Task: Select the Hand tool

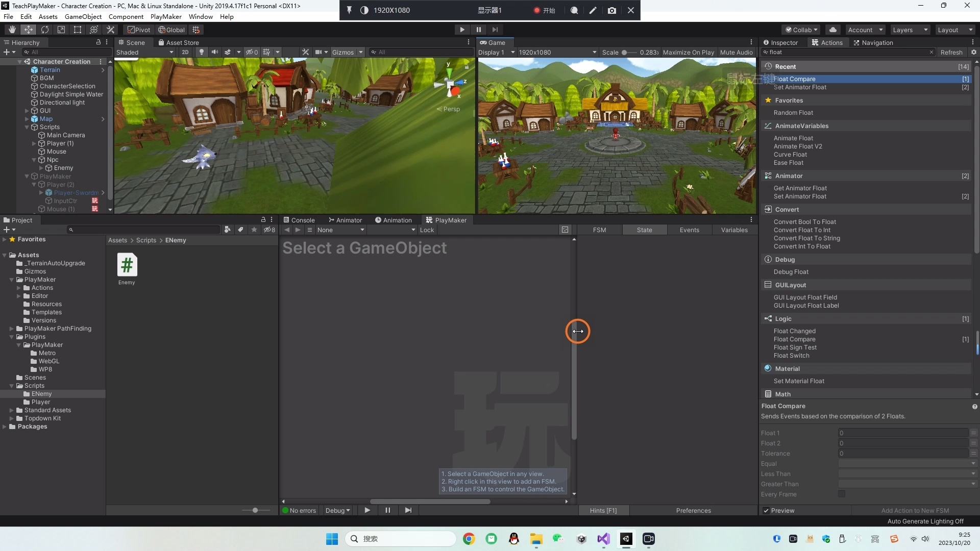Action: pyautogui.click(x=12, y=30)
